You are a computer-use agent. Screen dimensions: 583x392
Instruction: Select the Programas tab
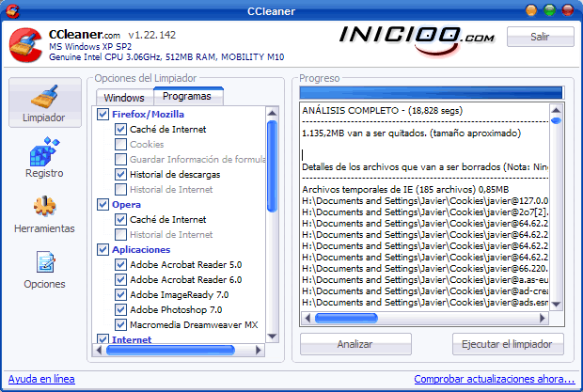[x=187, y=96]
